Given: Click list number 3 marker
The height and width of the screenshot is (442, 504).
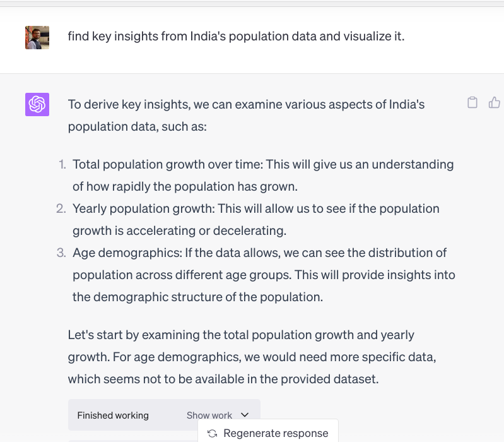Looking at the screenshot, I should tap(61, 253).
